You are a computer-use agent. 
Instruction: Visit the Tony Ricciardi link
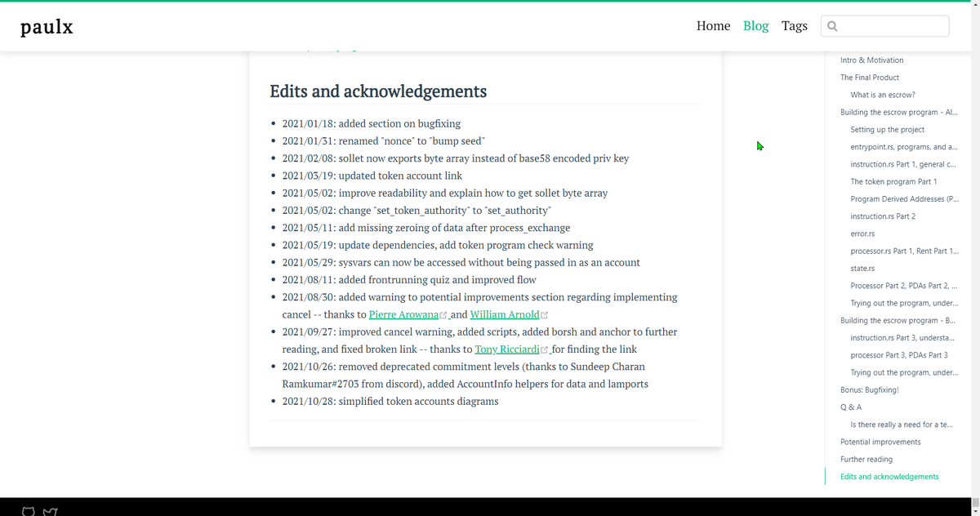tap(510, 349)
